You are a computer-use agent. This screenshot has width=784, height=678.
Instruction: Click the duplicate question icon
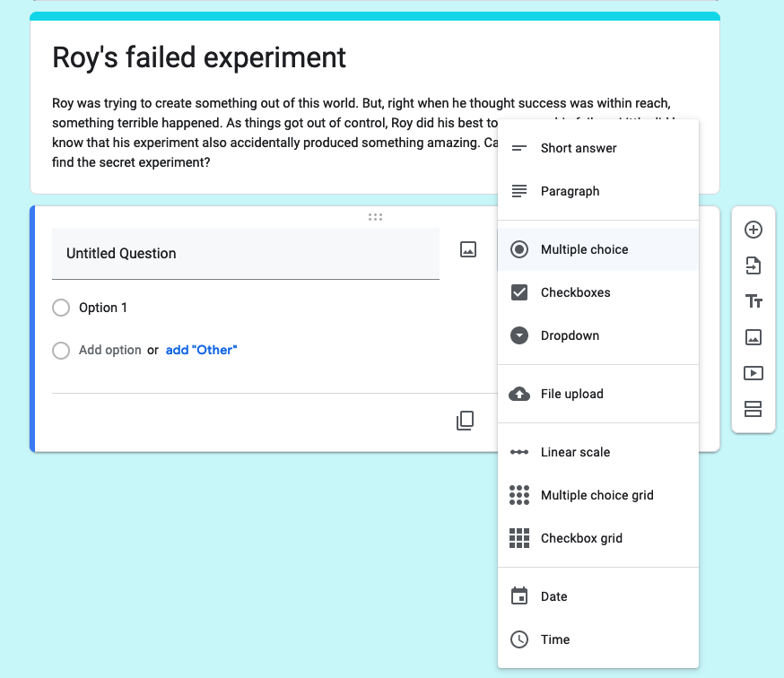pyautogui.click(x=465, y=421)
